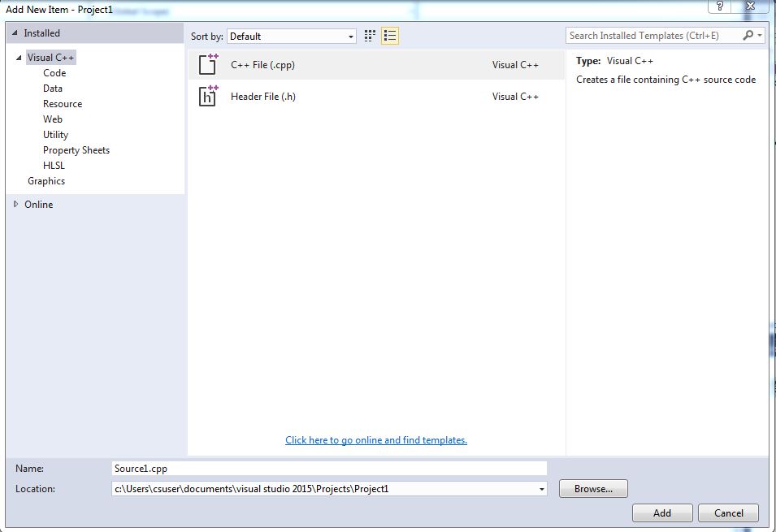
Task: Switch to medium icons list view
Action: click(x=390, y=36)
